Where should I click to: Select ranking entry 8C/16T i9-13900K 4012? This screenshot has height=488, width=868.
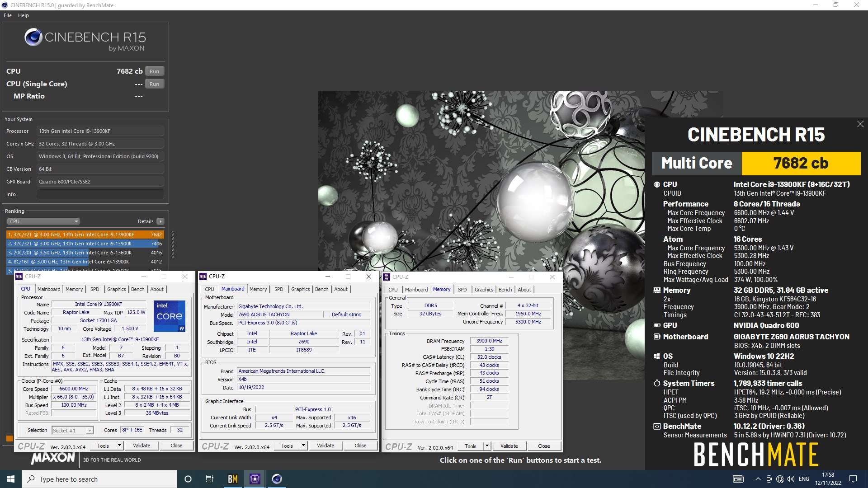tap(85, 262)
